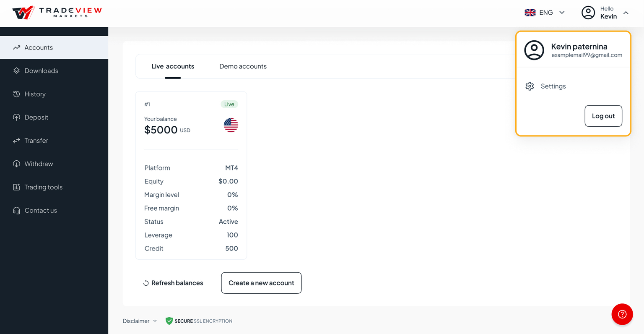
Task: Expand the Disclaimer section
Action: (140, 321)
